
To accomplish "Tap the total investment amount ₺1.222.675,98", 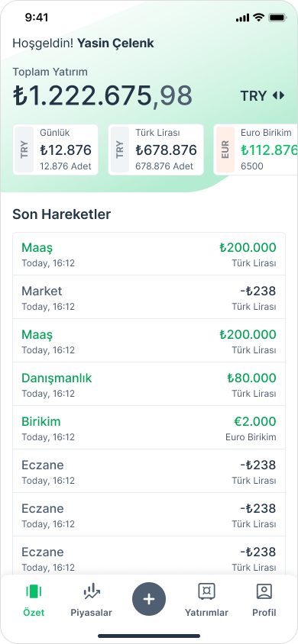I will 102,95.
